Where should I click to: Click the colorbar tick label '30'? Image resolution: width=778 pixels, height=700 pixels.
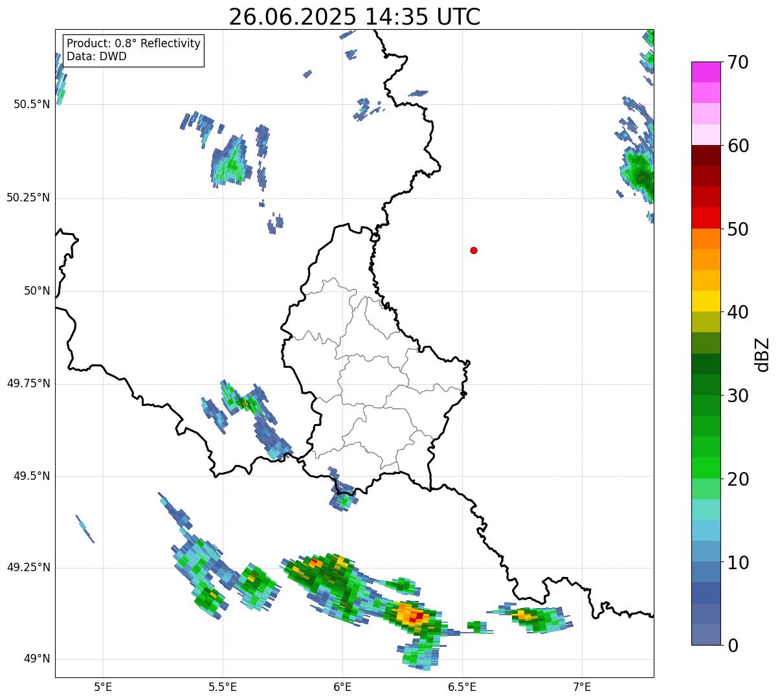[x=738, y=396]
